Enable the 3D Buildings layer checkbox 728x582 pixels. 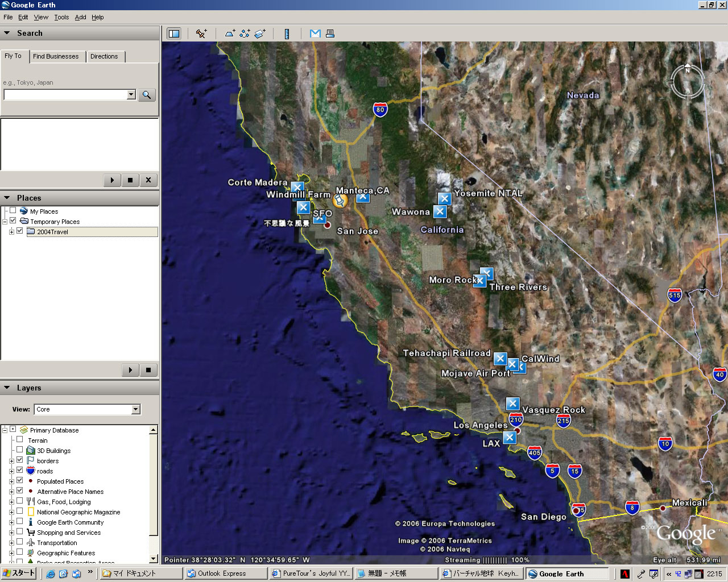coord(20,450)
